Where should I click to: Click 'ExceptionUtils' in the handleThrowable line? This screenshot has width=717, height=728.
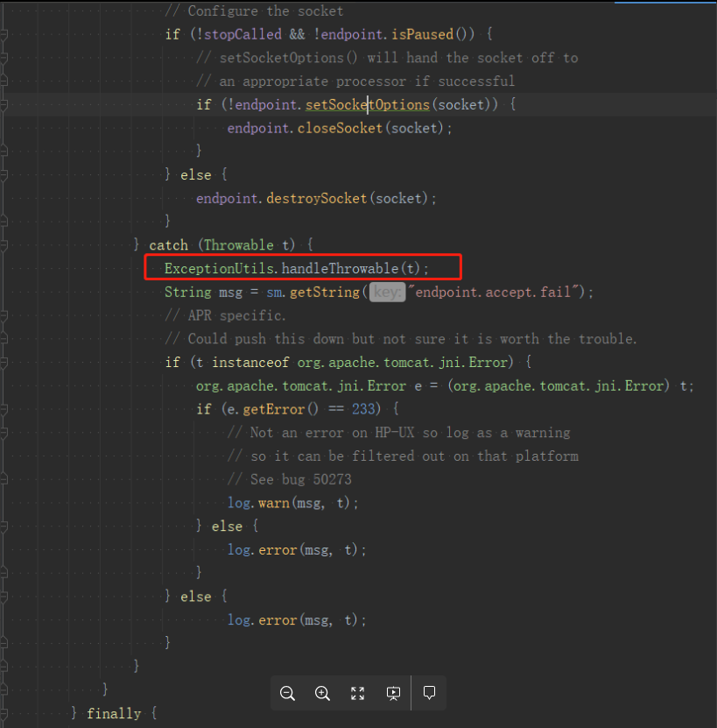219,268
